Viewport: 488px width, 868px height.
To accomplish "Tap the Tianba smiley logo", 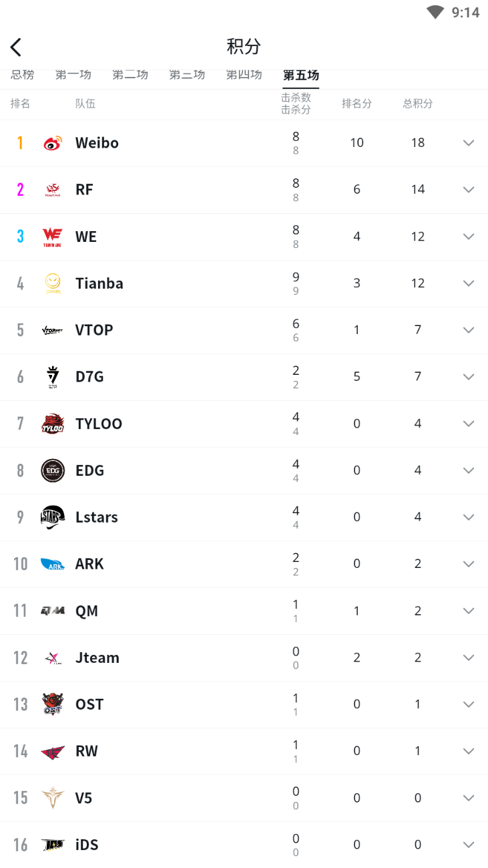I will click(x=53, y=283).
